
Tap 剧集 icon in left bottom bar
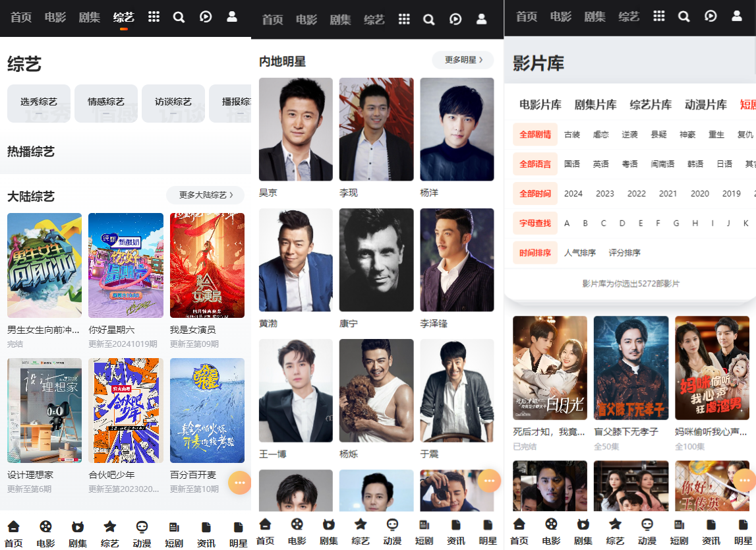(x=78, y=527)
